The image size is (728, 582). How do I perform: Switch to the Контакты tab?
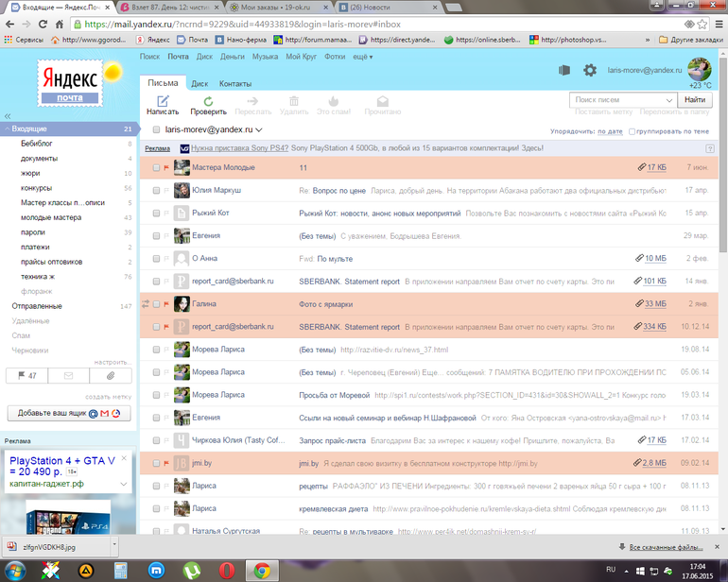click(234, 83)
